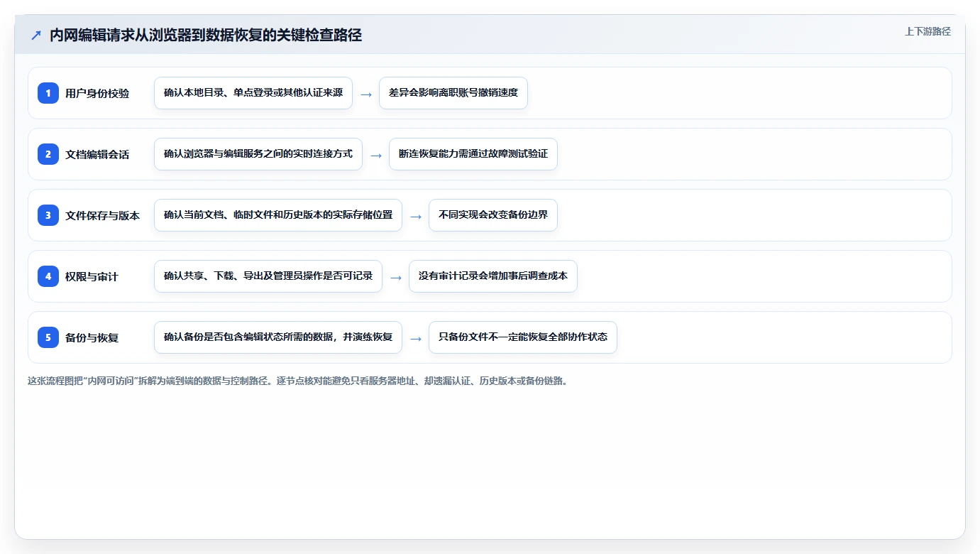Screen dimensions: 980x554
Task: Click box 确认本地目录、单点登录或其他认证来源
Action: (253, 93)
